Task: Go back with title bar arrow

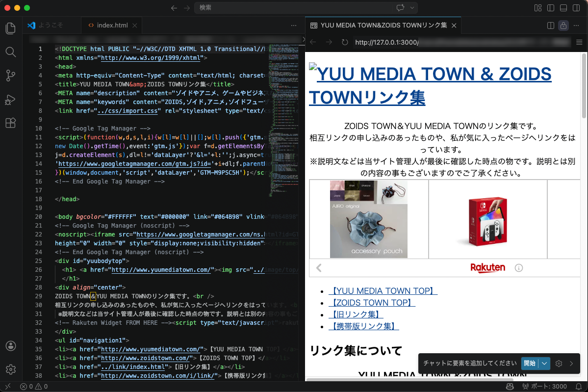Action: pyautogui.click(x=174, y=8)
